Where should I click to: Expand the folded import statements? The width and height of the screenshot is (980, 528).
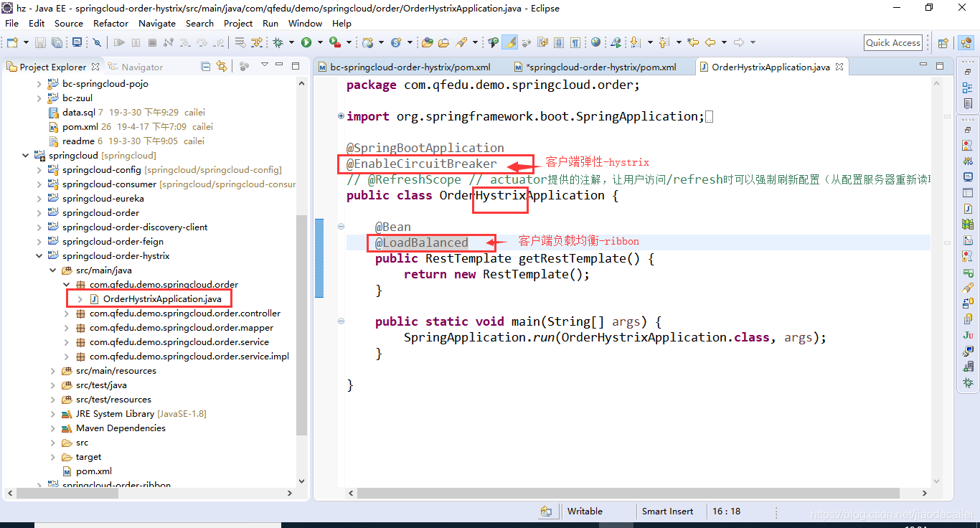341,116
